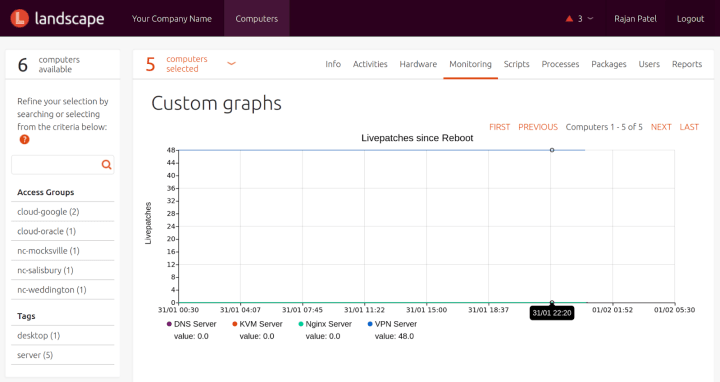Click the Custom graphs heading

click(x=216, y=104)
